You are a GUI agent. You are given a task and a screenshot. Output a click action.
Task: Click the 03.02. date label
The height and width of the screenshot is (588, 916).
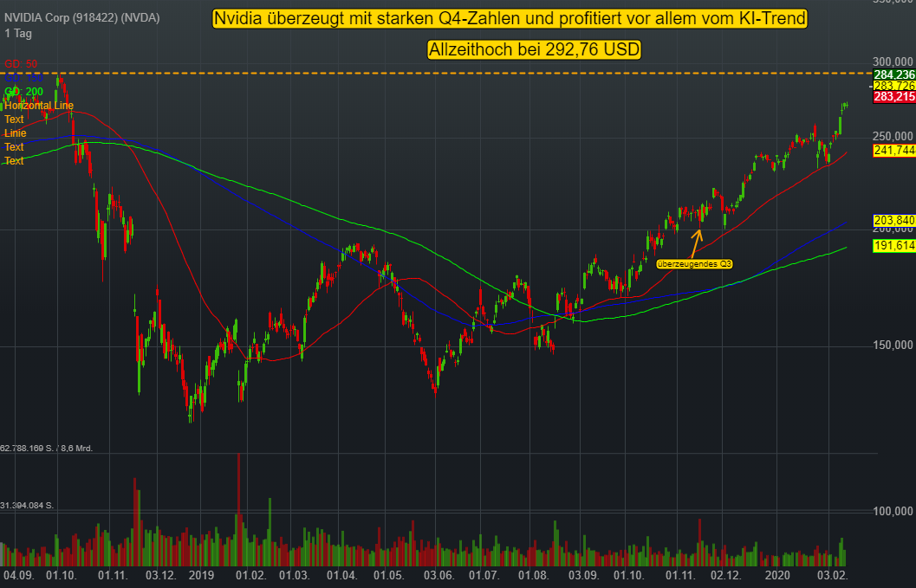click(x=833, y=575)
